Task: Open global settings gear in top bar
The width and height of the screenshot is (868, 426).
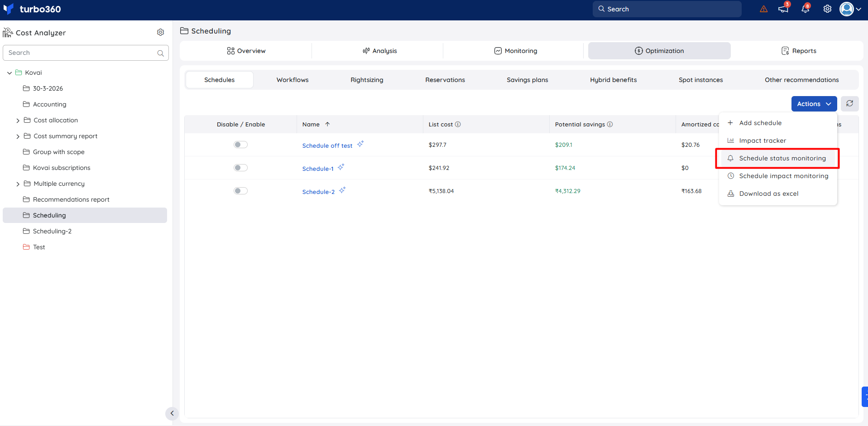Action: pos(827,9)
